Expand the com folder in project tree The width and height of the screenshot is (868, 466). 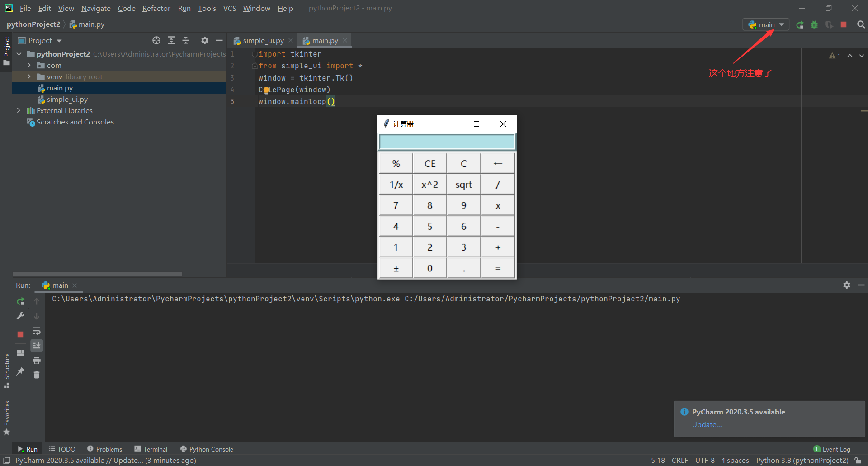(x=29, y=65)
